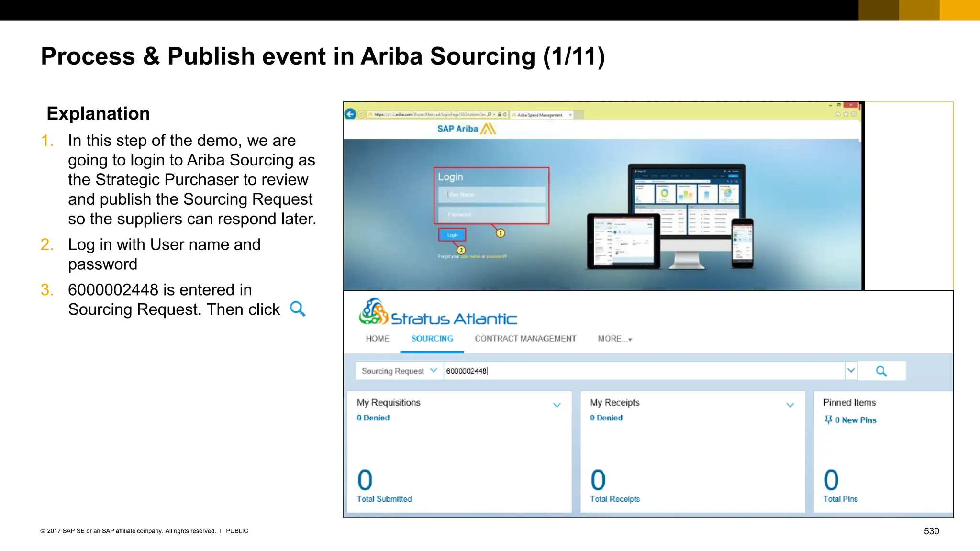This screenshot has width=980, height=551.
Task: Click the 0 Denied link under My Receipts
Action: click(606, 418)
